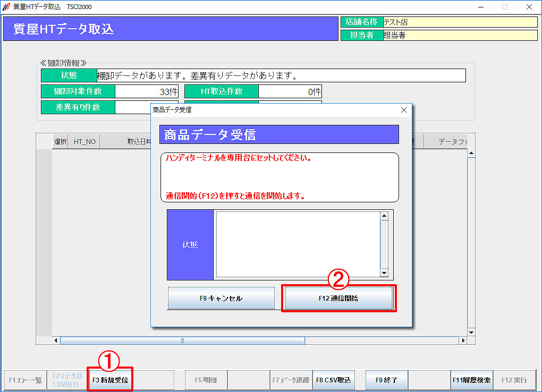Click F7 データ退避 button
The height and width of the screenshot is (392, 542).
[x=291, y=380]
